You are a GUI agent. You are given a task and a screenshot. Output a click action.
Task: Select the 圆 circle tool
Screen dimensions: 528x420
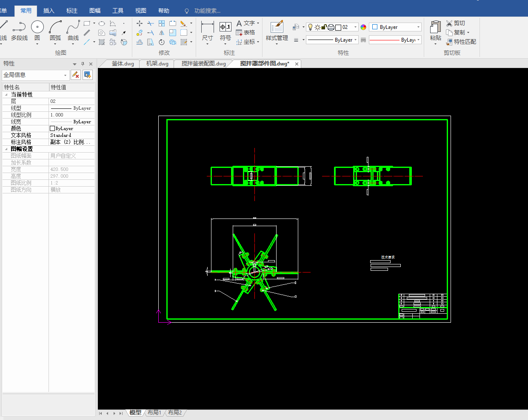tap(37, 31)
